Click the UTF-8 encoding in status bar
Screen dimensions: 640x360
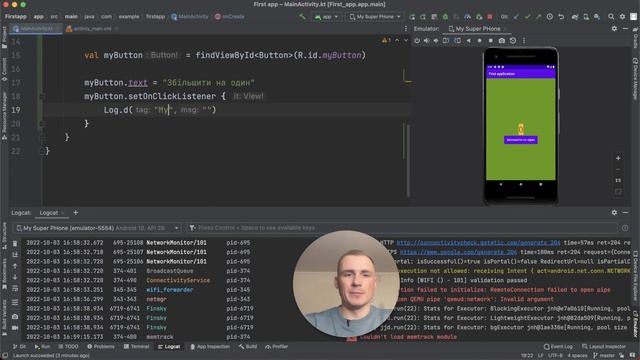click(x=555, y=356)
